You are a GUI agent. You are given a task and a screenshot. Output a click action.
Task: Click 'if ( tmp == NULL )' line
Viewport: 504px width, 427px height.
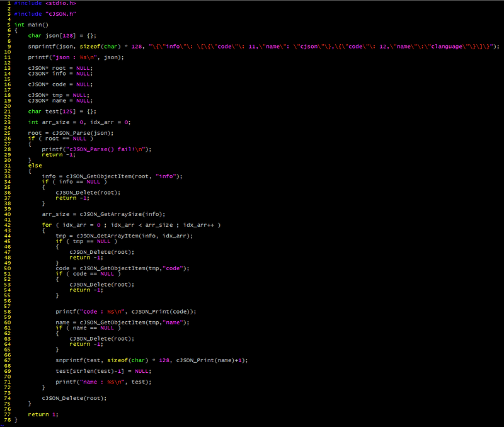point(86,241)
